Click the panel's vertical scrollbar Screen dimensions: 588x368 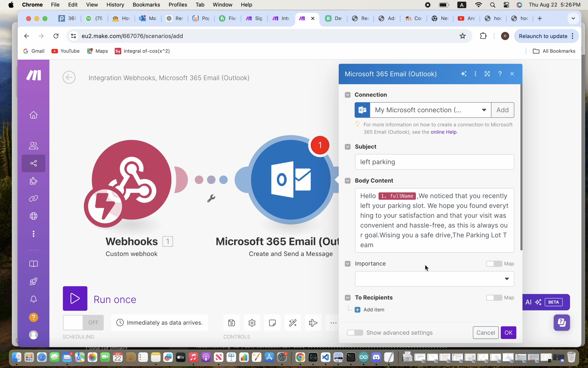point(521,167)
